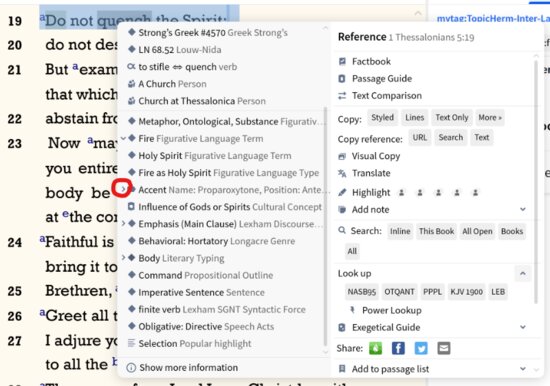Expand Add to passage list chevron
The image size is (550, 386).
523,369
